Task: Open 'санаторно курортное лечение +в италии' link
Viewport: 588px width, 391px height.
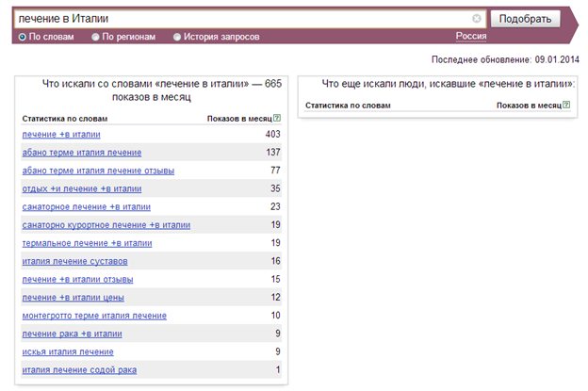Action: pos(106,225)
